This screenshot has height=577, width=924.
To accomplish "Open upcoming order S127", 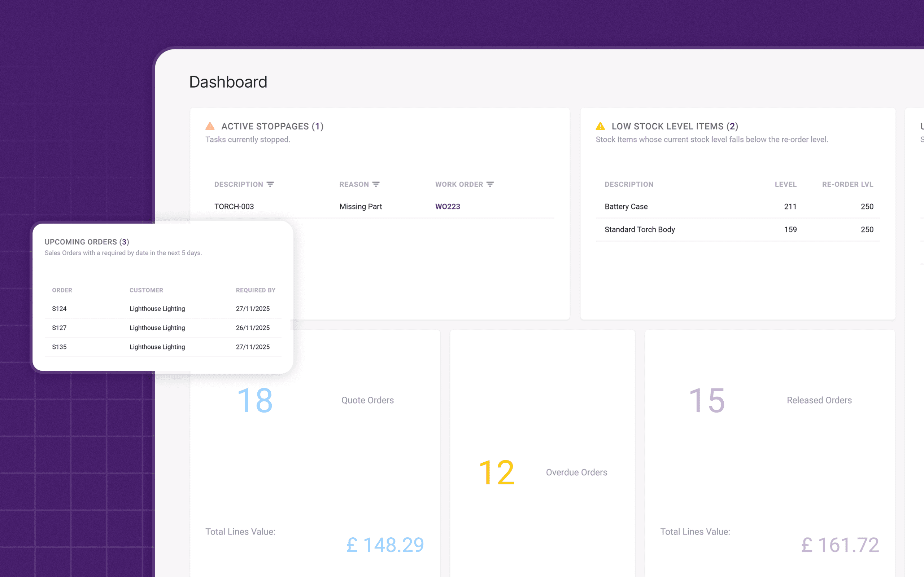I will [59, 328].
